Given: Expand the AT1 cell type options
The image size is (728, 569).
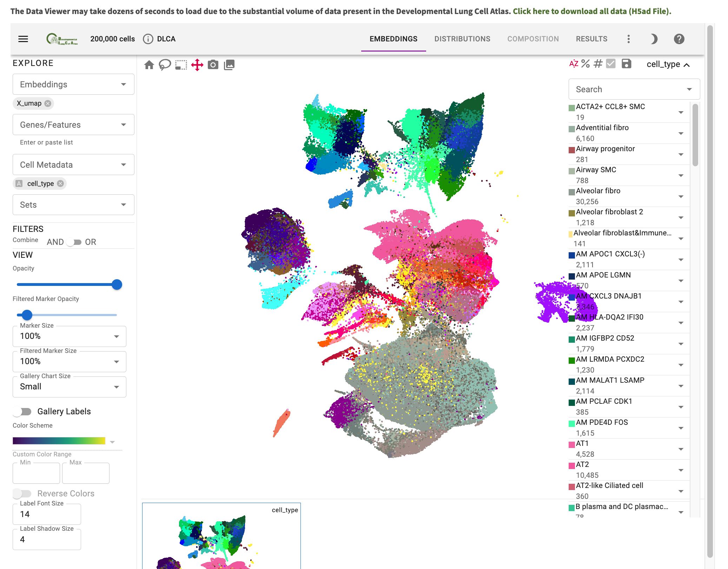Looking at the screenshot, I should [681, 449].
